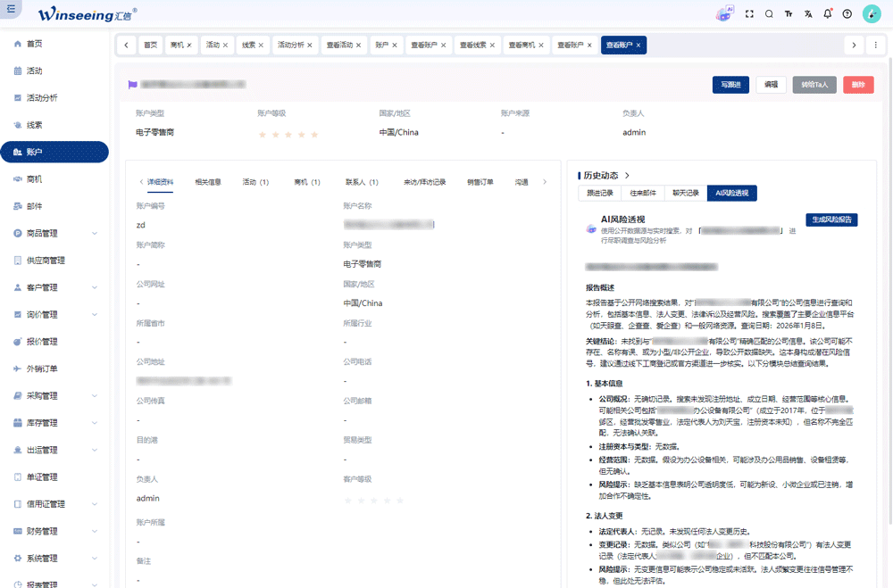Close the 活动分析 tab
The image size is (893, 588).
coord(312,45)
